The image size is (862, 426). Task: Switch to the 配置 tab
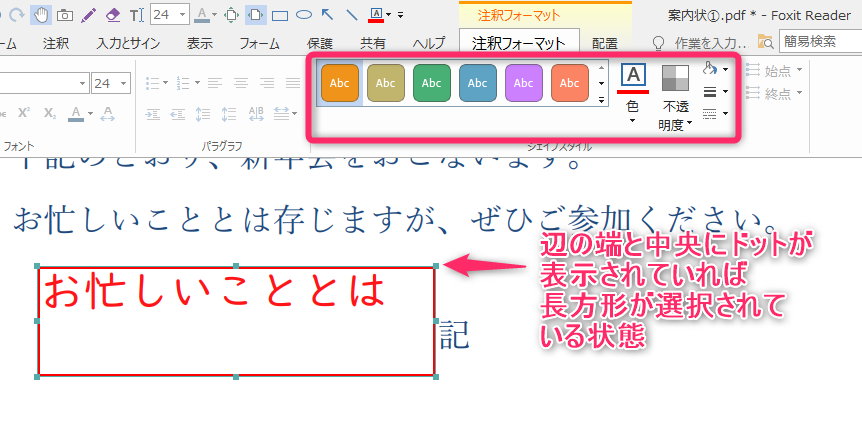pyautogui.click(x=605, y=43)
